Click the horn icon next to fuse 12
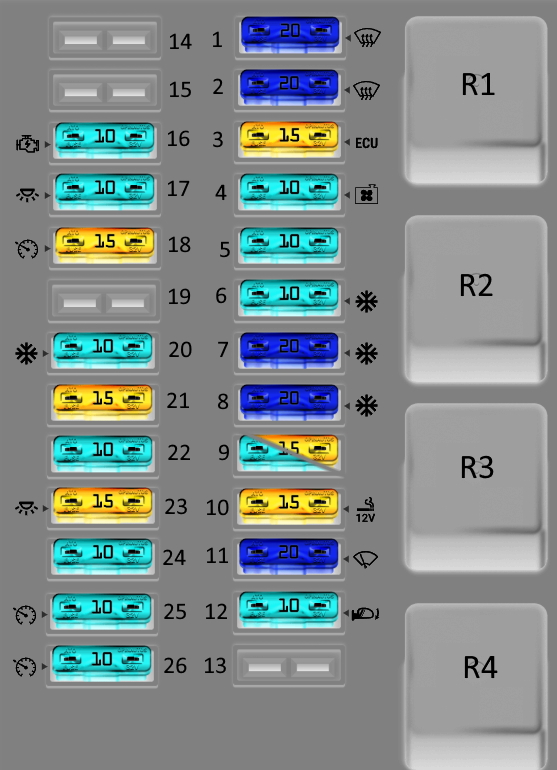The width and height of the screenshot is (557, 770). click(365, 613)
